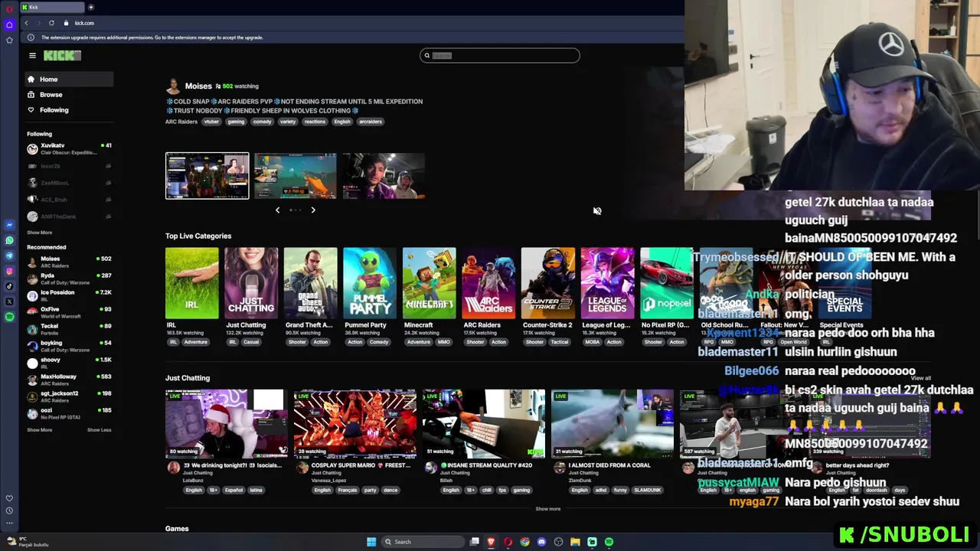Open Instagram in the Opera sidebar
The image size is (980, 551).
[9, 271]
